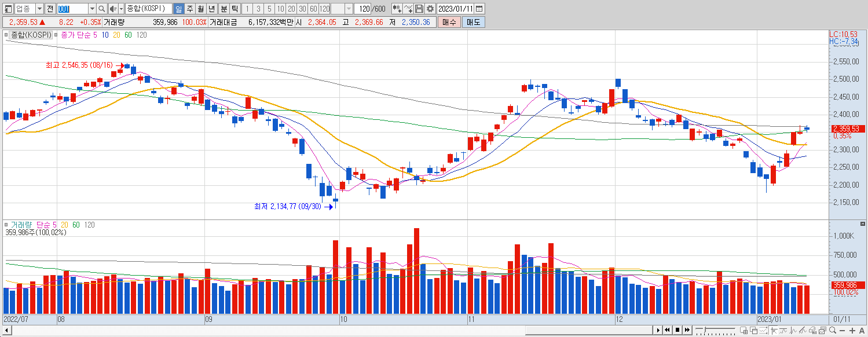
Task: Select the 월 monthly period toggle
Action: [200, 9]
